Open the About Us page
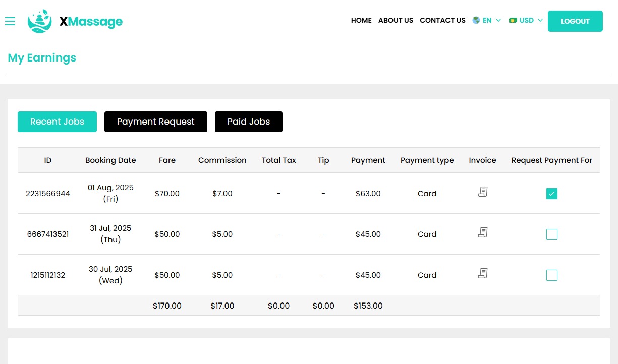 tap(396, 21)
